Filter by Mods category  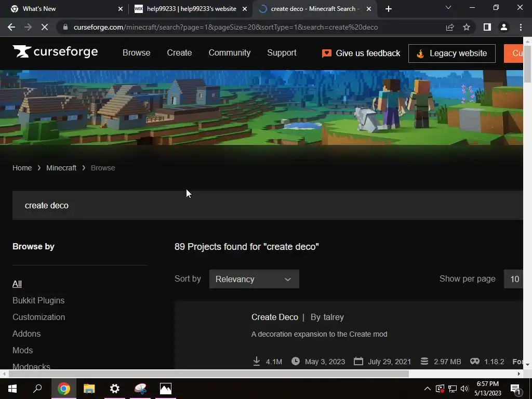click(x=23, y=350)
